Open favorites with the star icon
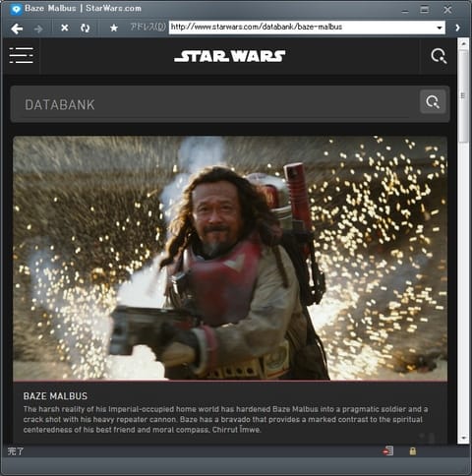Viewport: 472px width, 476px height. 114,29
